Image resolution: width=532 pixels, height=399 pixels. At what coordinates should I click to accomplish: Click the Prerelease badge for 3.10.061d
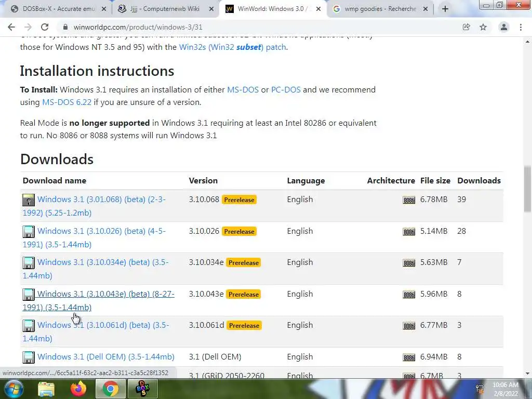point(244,325)
